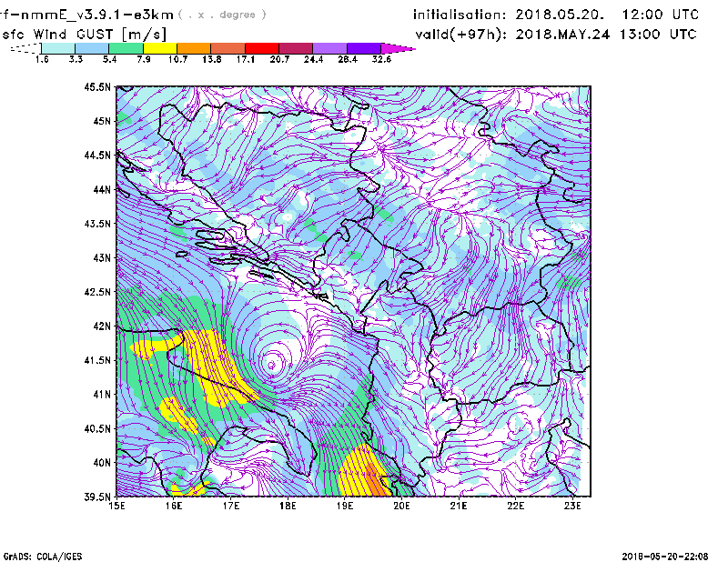Click the legend value 10.7
Viewport: 728px width, 562px height.
[x=177, y=59]
